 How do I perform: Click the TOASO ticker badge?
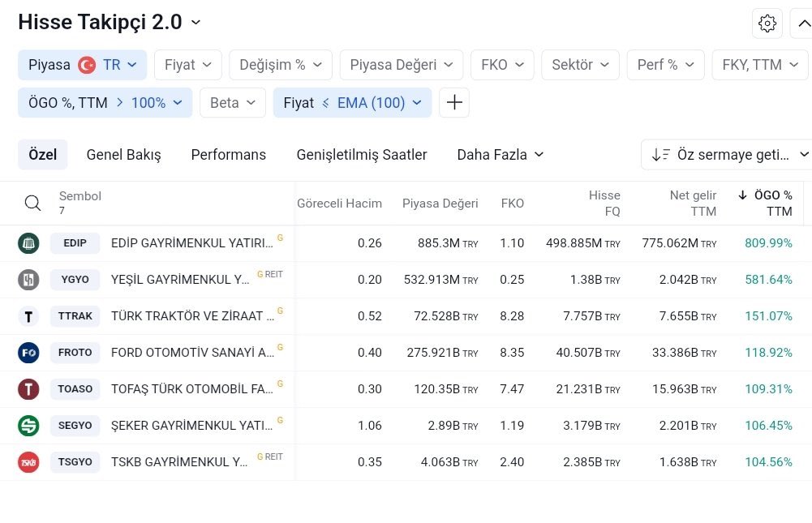click(x=75, y=389)
